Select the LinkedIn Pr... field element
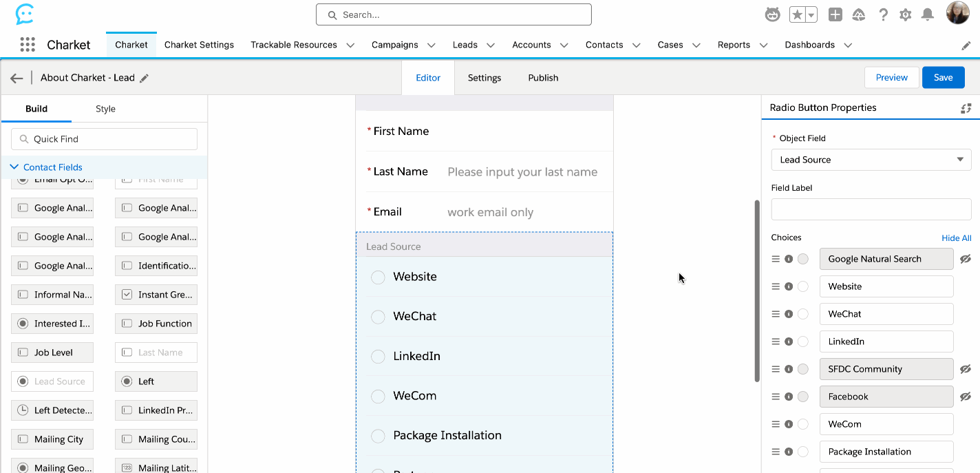 click(156, 410)
